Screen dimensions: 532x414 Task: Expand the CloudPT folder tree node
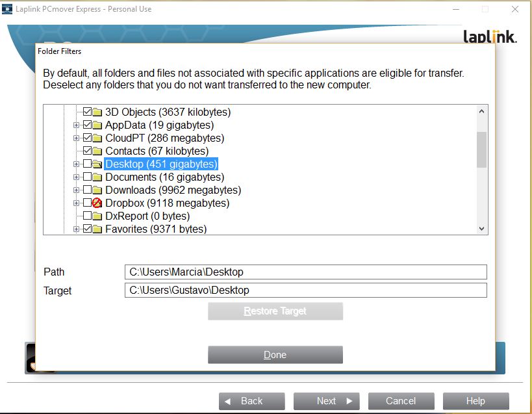[77, 138]
